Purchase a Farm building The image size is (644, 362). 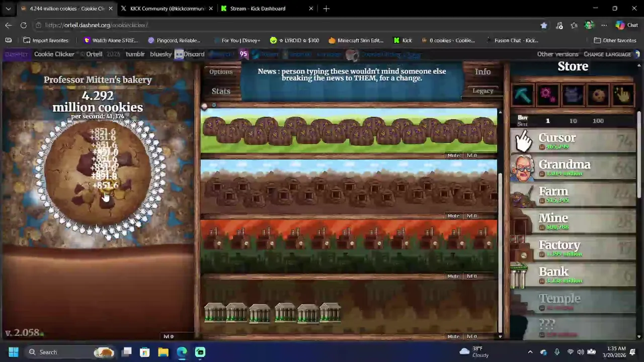click(573, 195)
